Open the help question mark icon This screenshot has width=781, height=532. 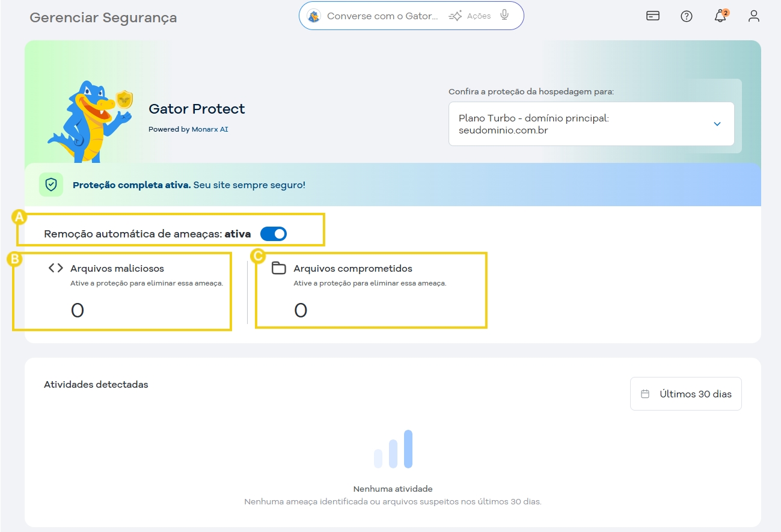[686, 16]
